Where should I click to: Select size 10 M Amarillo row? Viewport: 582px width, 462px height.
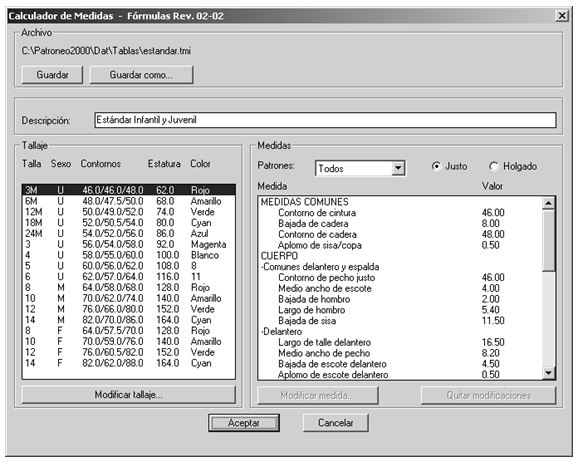tap(128, 298)
